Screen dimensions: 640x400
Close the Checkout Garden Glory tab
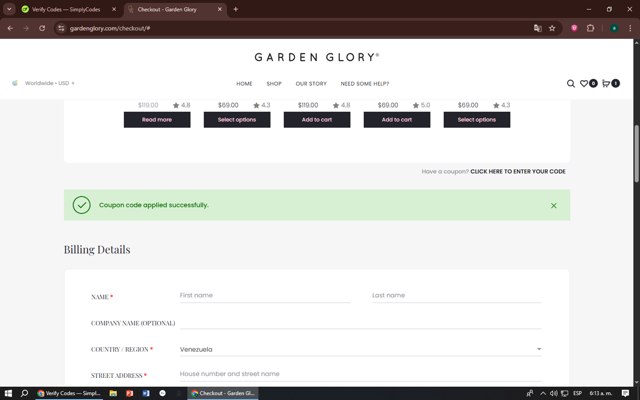pyautogui.click(x=220, y=9)
